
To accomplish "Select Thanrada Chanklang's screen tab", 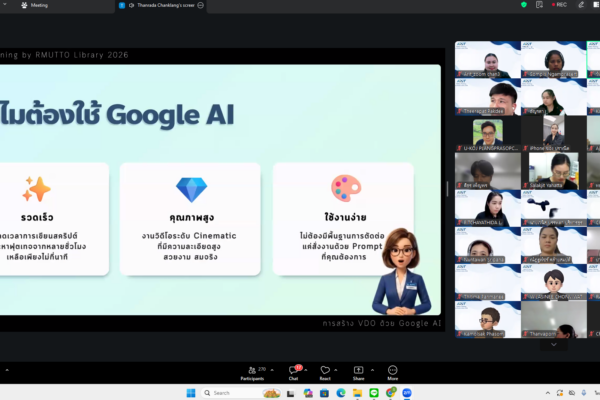I will click(162, 5).
